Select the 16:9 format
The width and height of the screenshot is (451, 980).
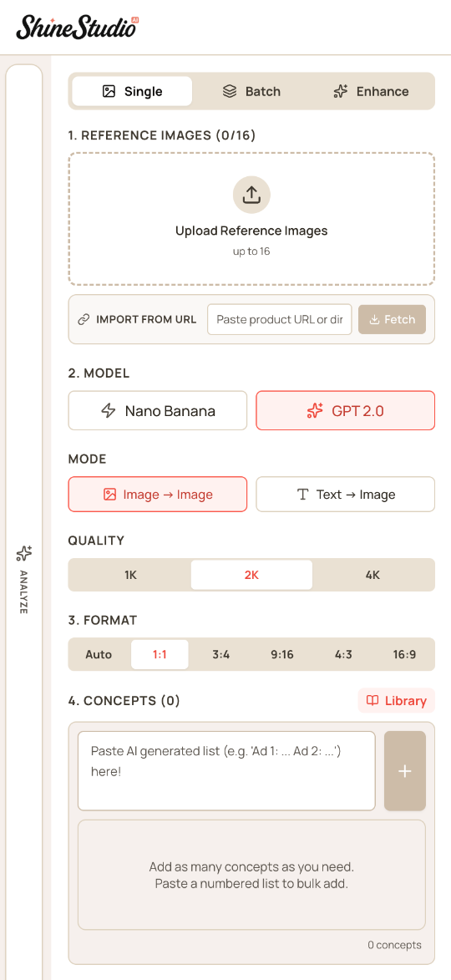[x=405, y=654]
